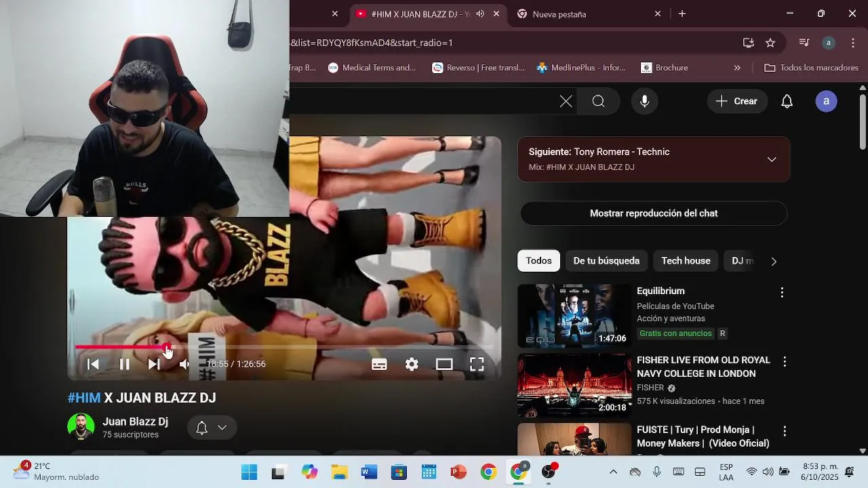
Task: Toggle subtitles on the player
Action: (x=379, y=364)
